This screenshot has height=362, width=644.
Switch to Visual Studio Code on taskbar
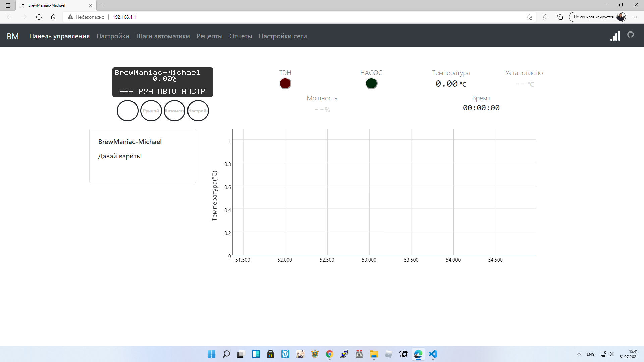(433, 354)
